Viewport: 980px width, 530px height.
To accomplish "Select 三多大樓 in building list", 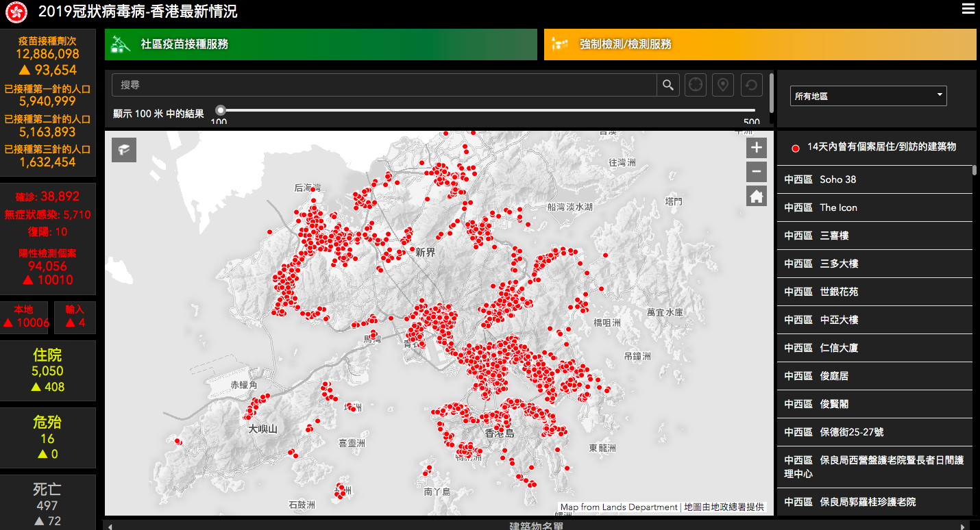I will coord(874,264).
